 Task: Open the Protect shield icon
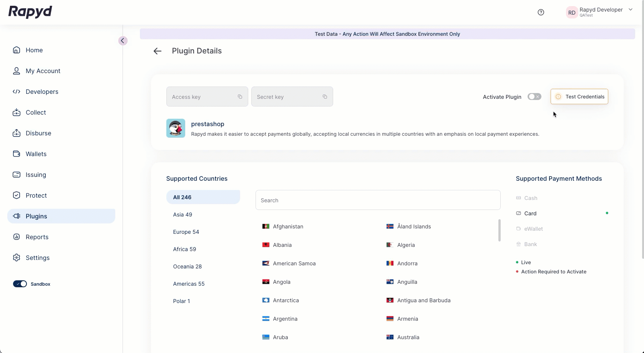17,195
